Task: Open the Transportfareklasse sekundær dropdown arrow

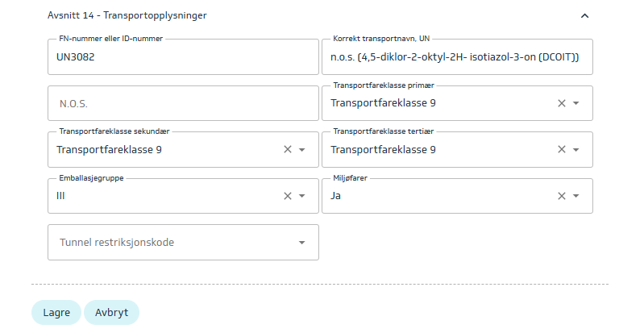Action: click(302, 150)
